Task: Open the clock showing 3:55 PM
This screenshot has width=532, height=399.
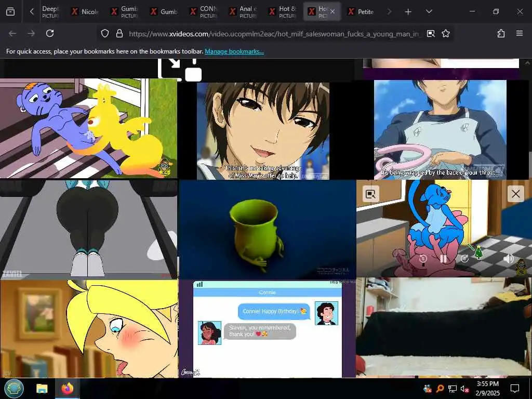Action: click(x=487, y=389)
